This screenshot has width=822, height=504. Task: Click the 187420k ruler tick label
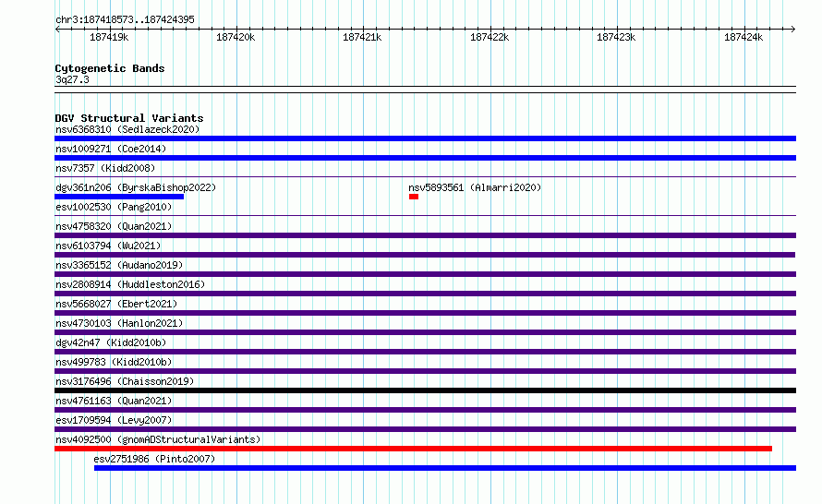coord(236,37)
